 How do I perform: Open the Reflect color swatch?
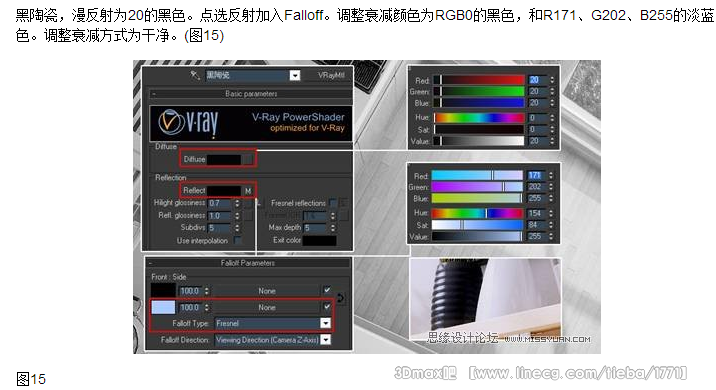224,190
